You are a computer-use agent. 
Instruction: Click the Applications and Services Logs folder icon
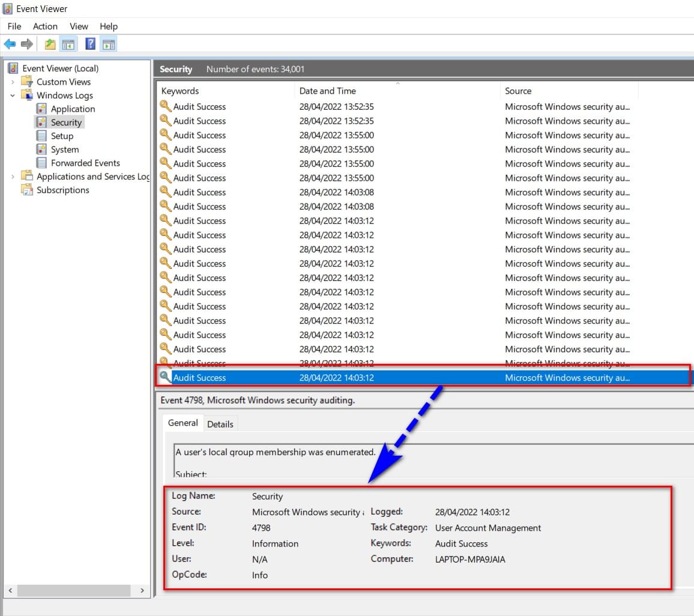[28, 176]
